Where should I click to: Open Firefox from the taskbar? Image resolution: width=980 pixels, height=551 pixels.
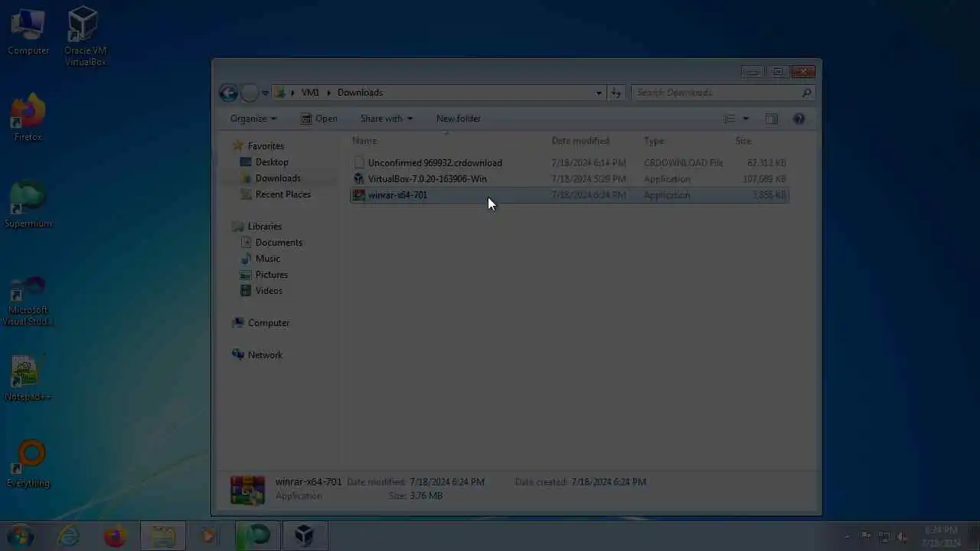coord(115,536)
